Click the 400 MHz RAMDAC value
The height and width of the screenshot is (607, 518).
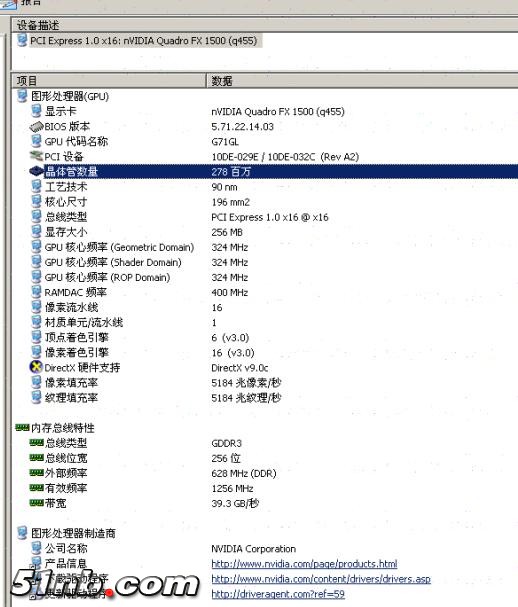click(230, 293)
